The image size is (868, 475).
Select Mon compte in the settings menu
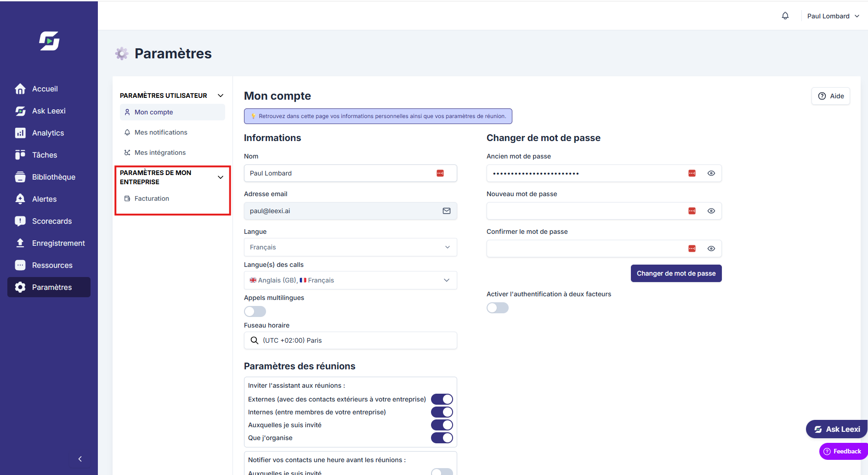172,112
